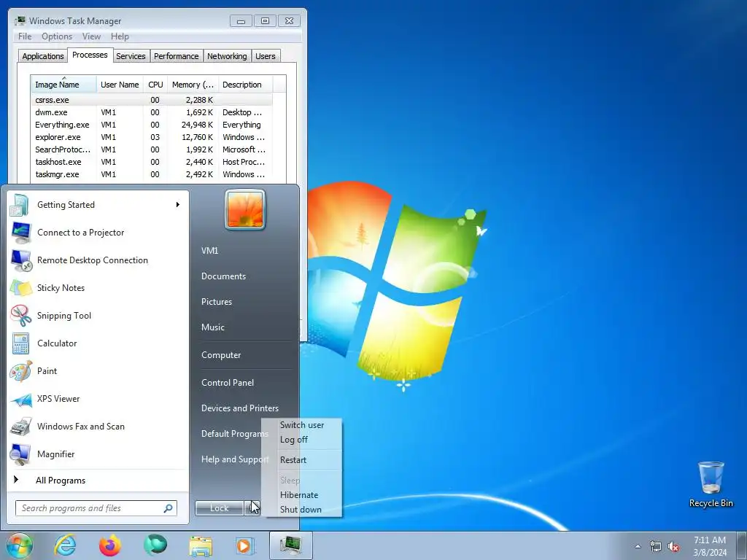This screenshot has width=747, height=560.
Task: Choose Hibernate from power menu
Action: point(298,495)
